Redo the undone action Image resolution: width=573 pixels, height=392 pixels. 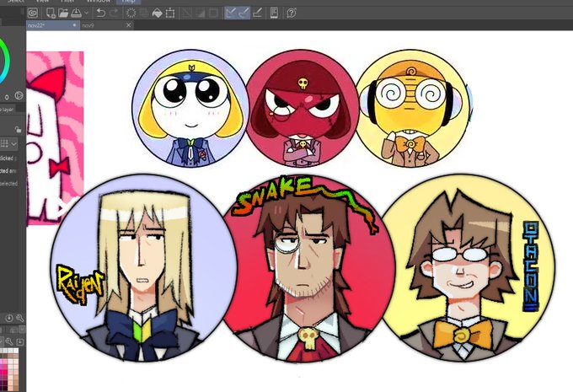pos(114,13)
